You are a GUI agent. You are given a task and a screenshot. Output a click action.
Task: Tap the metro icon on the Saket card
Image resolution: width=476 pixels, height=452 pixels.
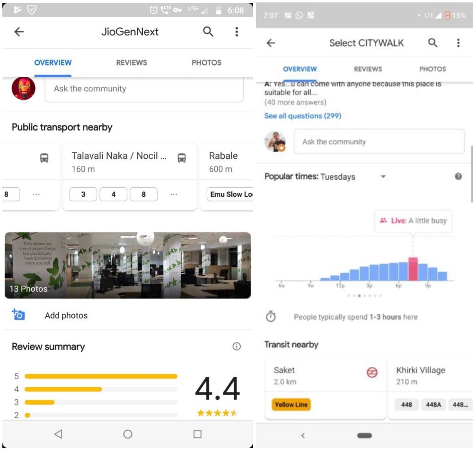pos(372,372)
